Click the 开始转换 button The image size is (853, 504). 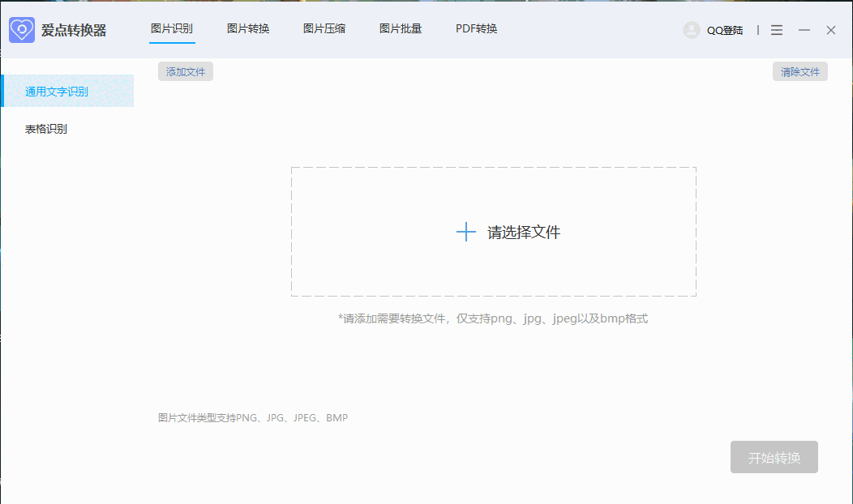(x=774, y=458)
